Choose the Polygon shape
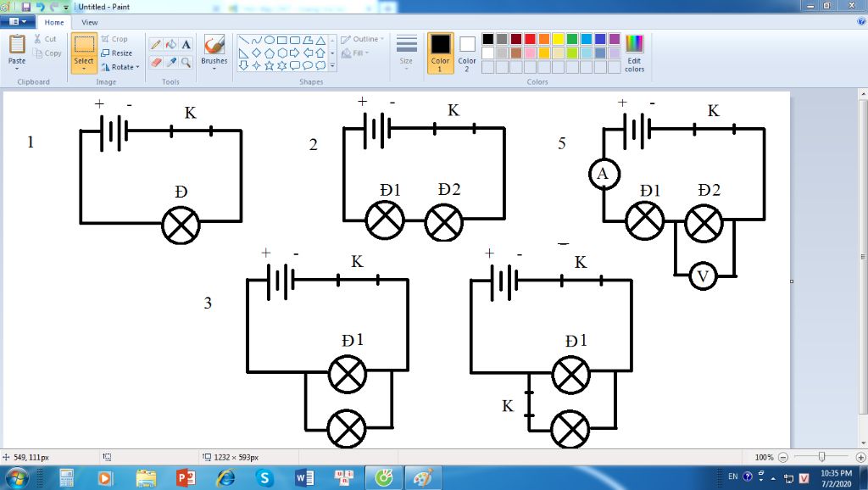Viewport: 868px width, 490px height. 307,41
